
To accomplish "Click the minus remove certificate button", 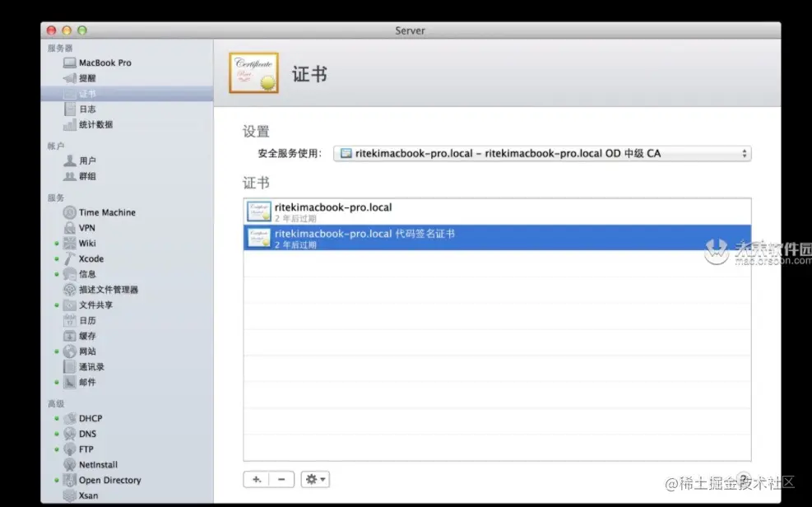I will (281, 480).
